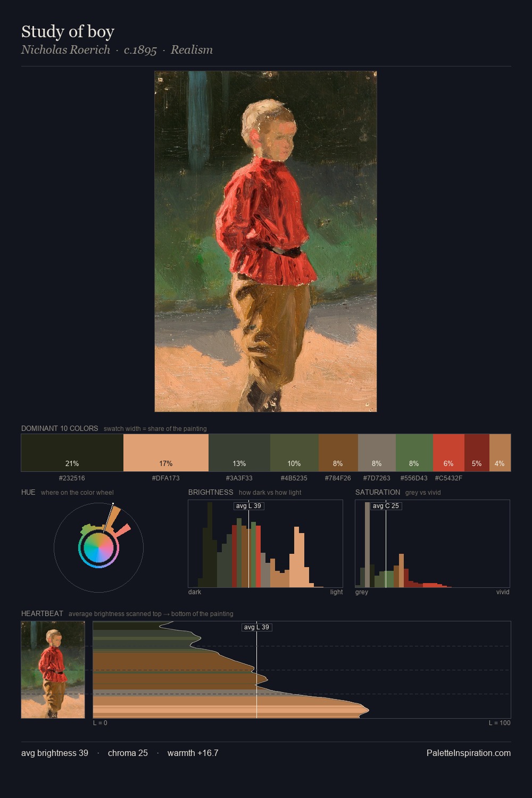Click the hex code #7D7263 label
Image resolution: width=532 pixels, height=798 pixels.
click(377, 478)
